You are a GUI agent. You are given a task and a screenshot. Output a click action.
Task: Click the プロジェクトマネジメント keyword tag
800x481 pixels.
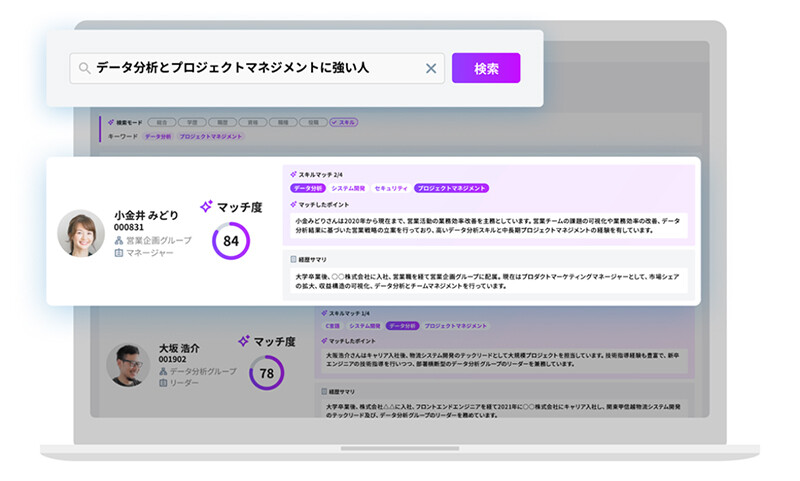coord(211,137)
